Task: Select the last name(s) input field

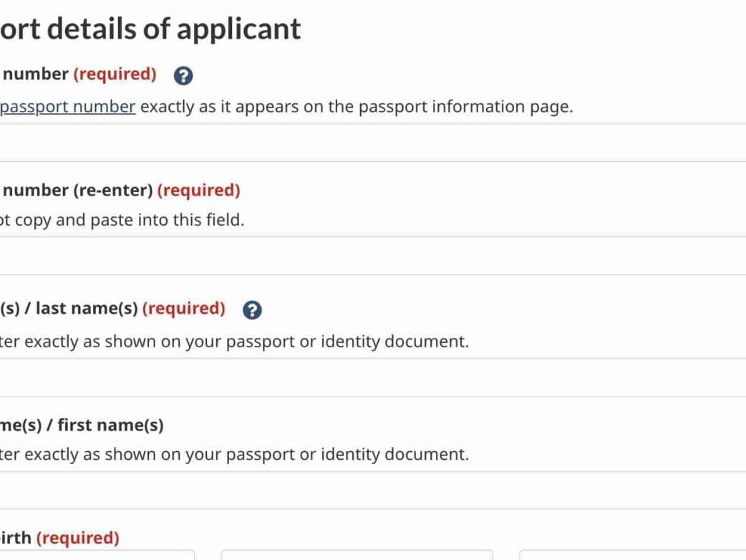Action: click(372, 377)
